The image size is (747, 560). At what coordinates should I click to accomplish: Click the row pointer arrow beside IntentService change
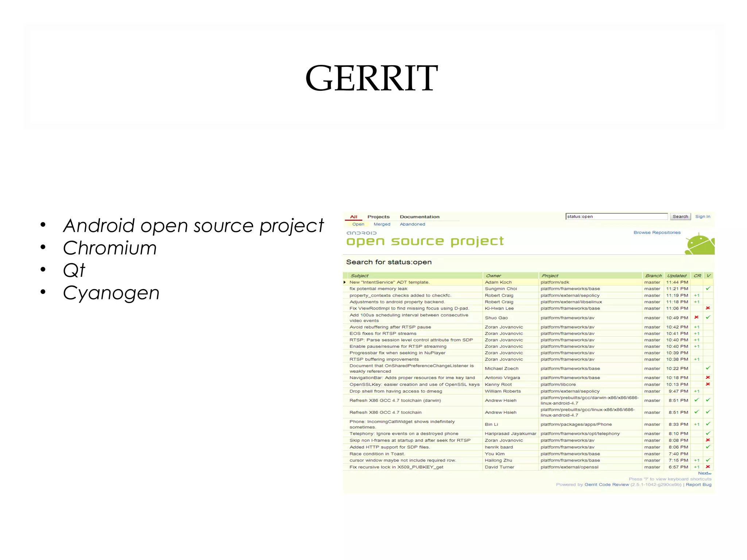point(345,282)
